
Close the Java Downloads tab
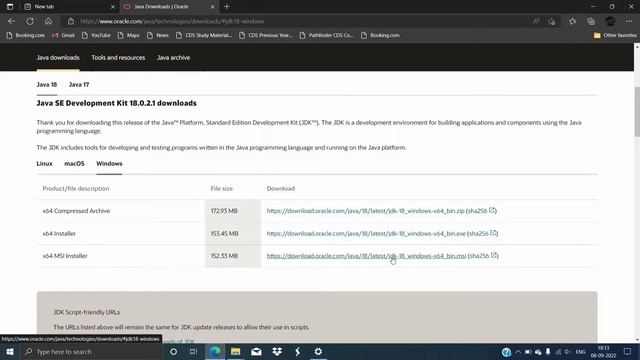click(212, 7)
